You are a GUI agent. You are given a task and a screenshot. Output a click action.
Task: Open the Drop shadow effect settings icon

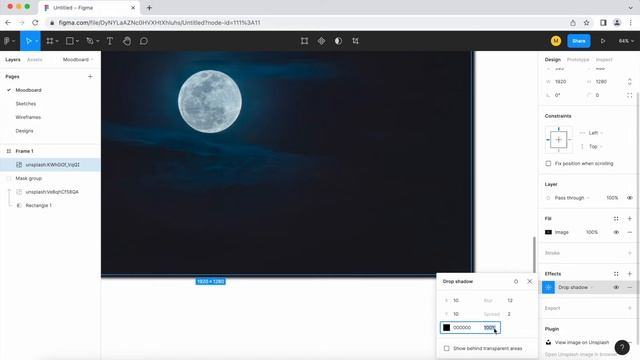(549, 287)
